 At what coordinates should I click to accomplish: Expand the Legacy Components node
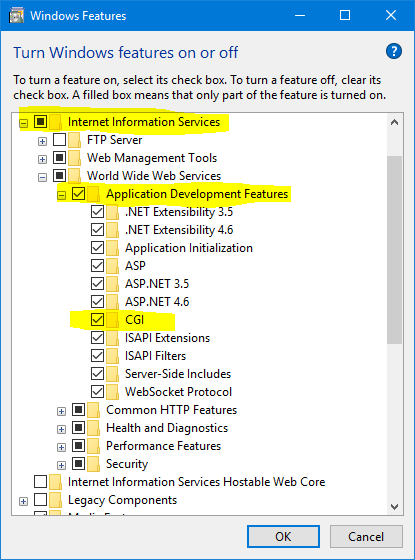[x=24, y=501]
